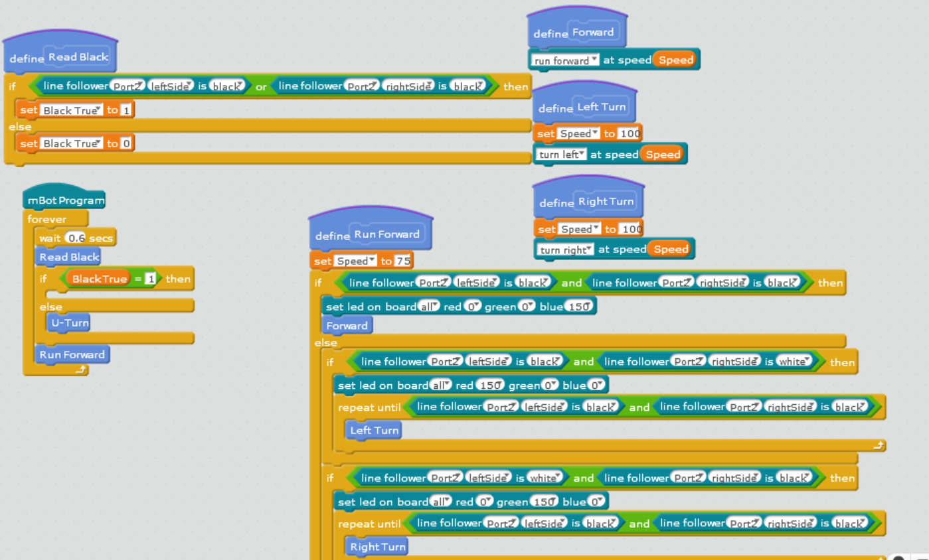Select the 'define Read Black' hat block
This screenshot has height=560, width=929.
coord(60,54)
